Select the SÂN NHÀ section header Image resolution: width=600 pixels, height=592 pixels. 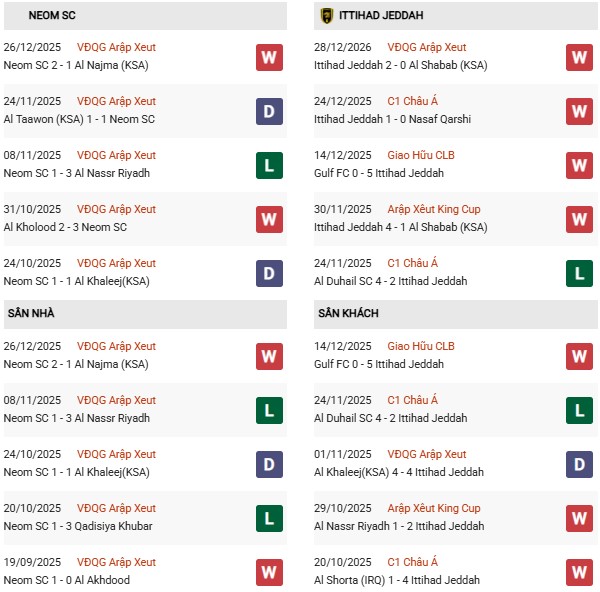30,313
